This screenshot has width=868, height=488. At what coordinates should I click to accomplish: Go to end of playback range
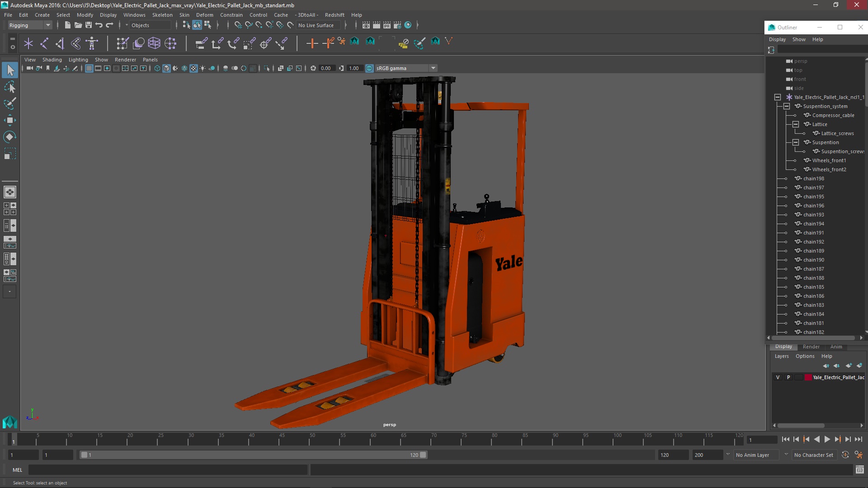coord(859,439)
